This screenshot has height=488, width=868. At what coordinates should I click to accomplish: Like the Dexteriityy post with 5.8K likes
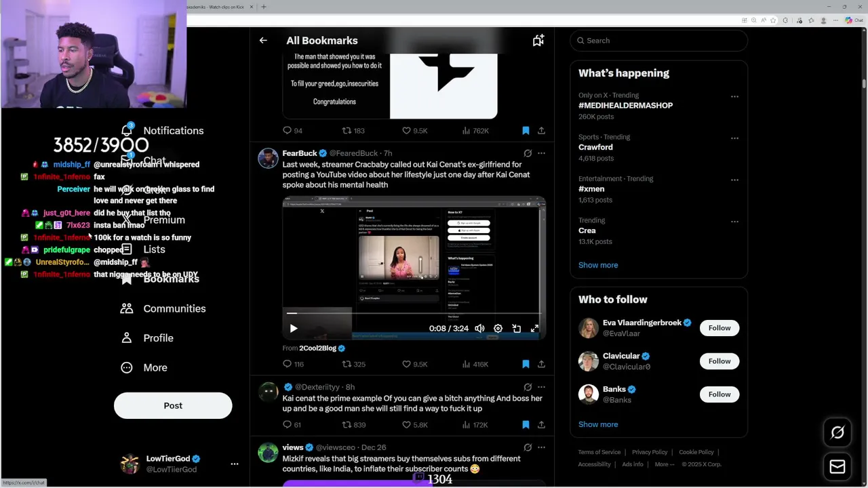pos(414,425)
